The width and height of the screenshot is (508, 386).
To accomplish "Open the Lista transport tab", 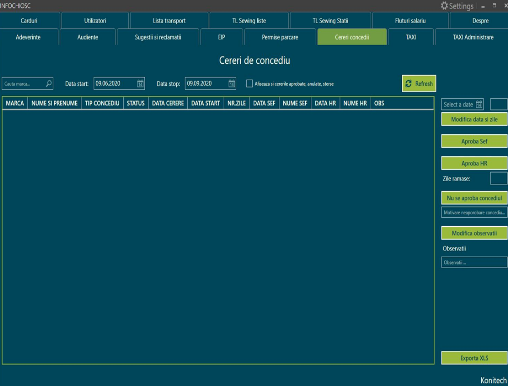I will (x=169, y=21).
